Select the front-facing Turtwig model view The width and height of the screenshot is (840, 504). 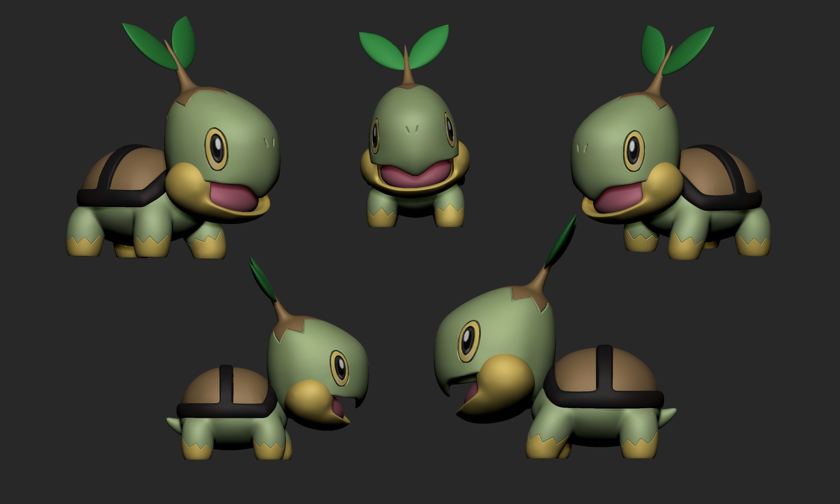(414, 126)
